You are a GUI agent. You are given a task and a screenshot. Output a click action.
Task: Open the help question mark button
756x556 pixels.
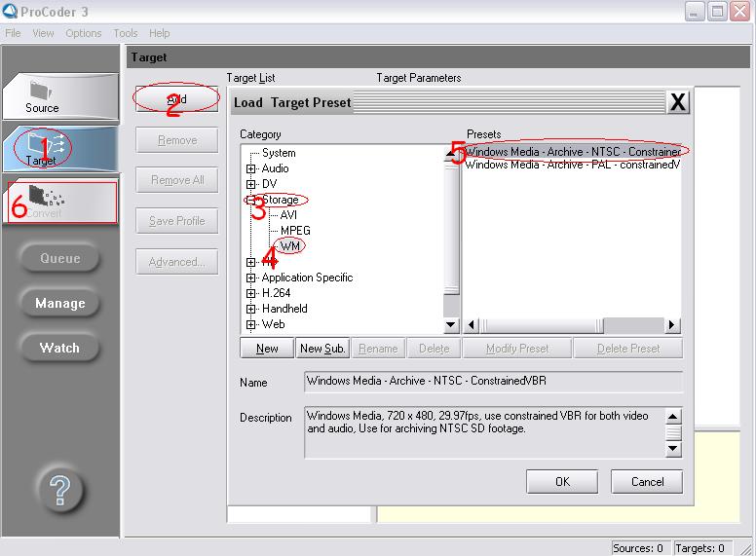(60, 491)
